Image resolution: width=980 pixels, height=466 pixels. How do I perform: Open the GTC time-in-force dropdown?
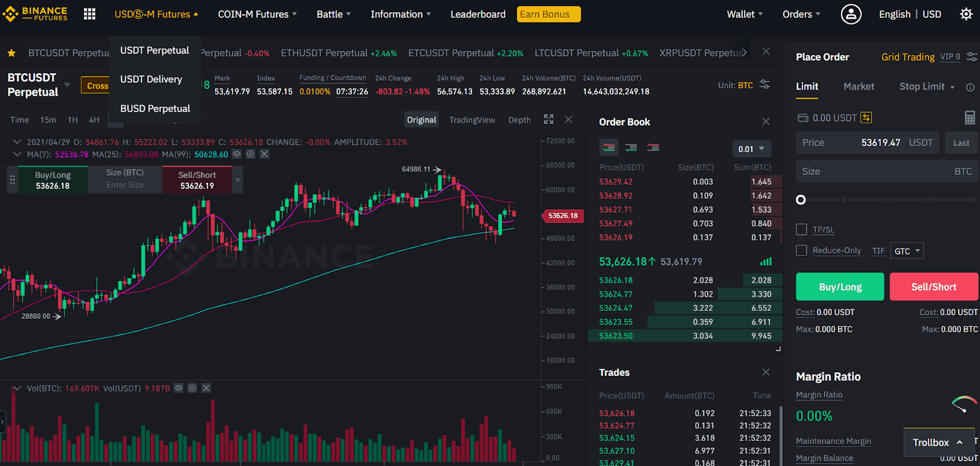click(907, 251)
